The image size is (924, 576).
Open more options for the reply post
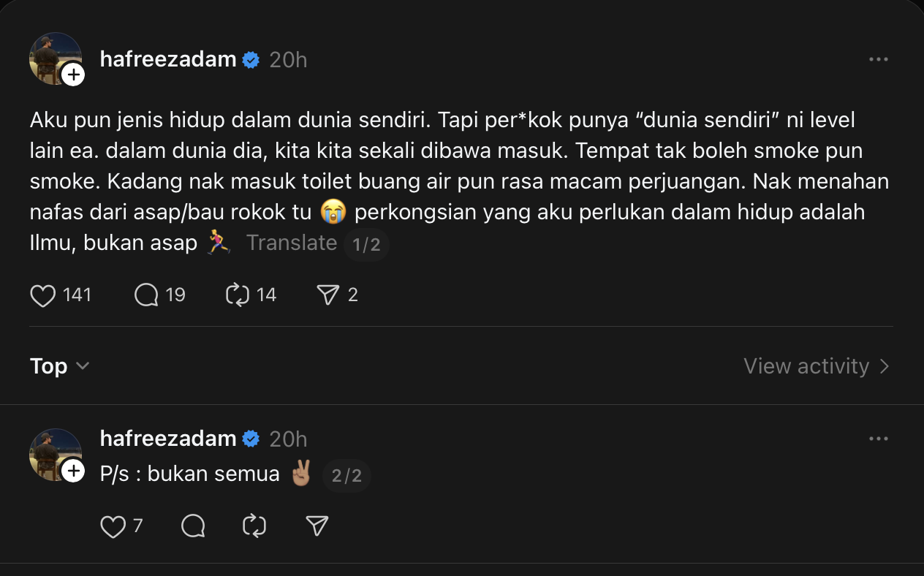click(x=878, y=439)
